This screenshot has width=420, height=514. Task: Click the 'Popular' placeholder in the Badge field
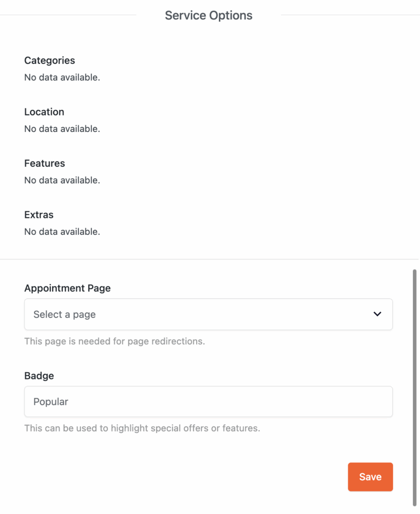(x=51, y=402)
